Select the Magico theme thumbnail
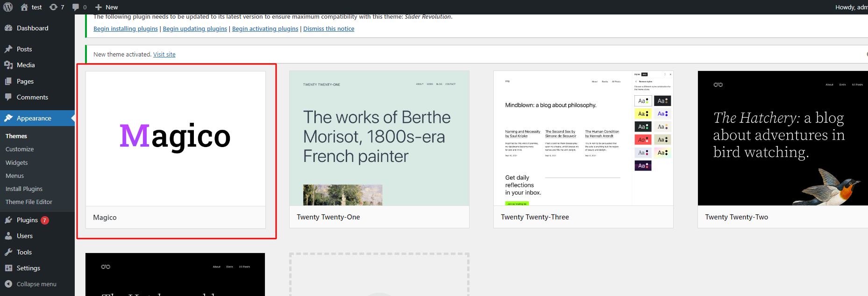Screen dimensions: 868x296 176,138
